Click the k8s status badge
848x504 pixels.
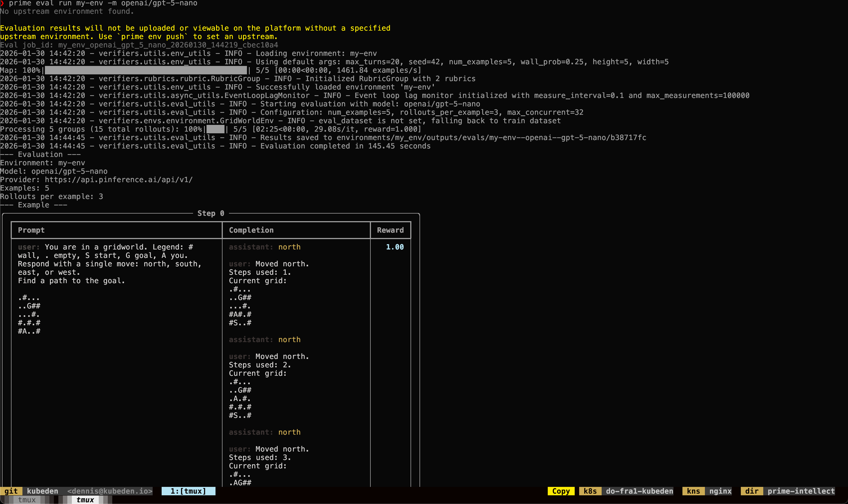(590, 491)
